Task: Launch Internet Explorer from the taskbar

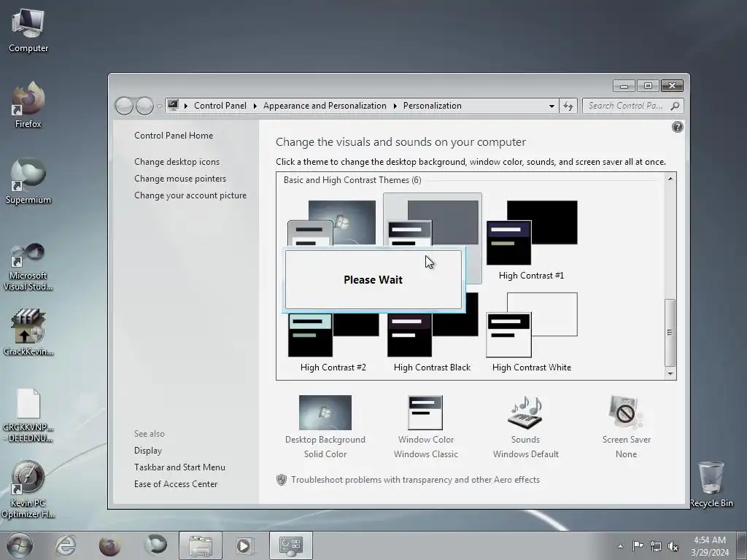Action: click(65, 545)
